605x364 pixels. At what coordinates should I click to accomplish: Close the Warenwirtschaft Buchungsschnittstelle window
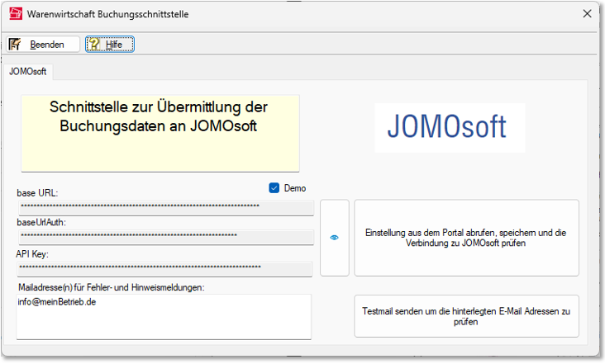[587, 14]
